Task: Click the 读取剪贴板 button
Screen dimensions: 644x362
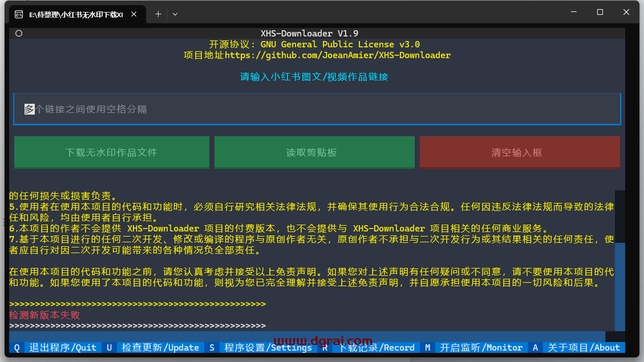Action: (x=314, y=152)
